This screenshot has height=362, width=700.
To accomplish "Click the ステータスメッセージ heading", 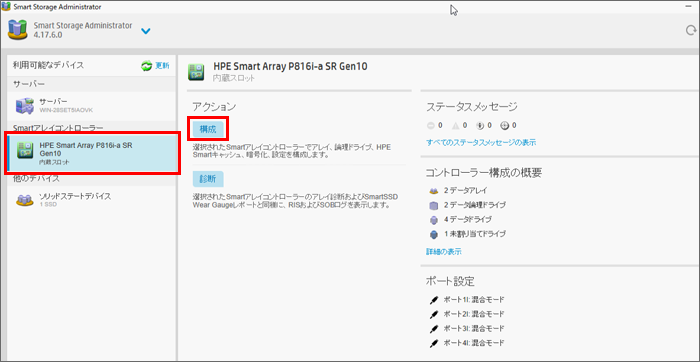I will tap(471, 107).
